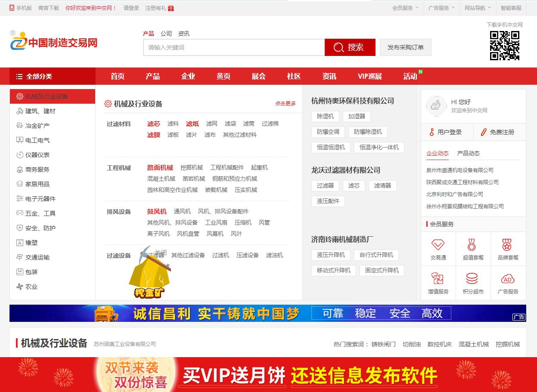Screen dimensions: 537x392
Task: Open the 超值套餐 medal icon
Action: (472, 244)
